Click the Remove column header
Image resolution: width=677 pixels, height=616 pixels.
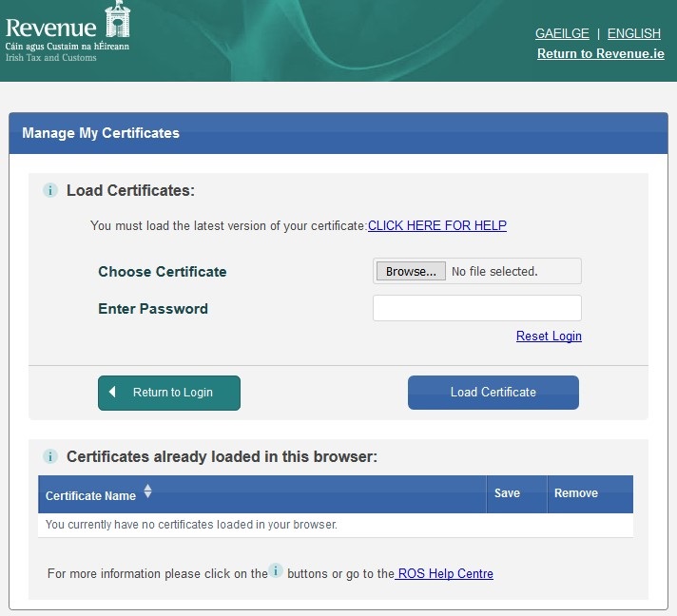590,494
